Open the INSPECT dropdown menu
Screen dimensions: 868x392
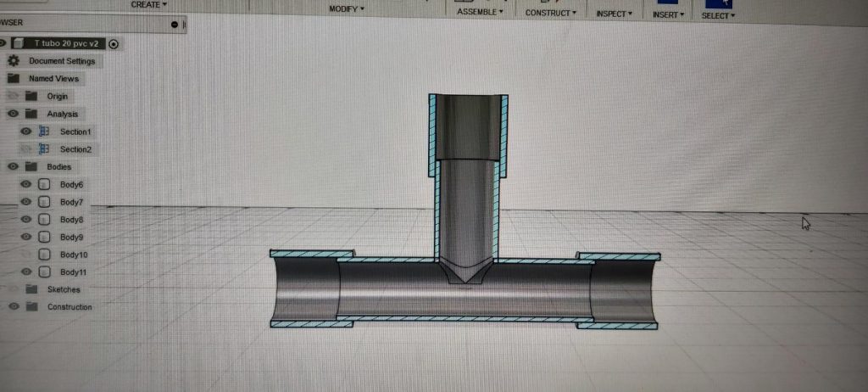click(x=613, y=14)
